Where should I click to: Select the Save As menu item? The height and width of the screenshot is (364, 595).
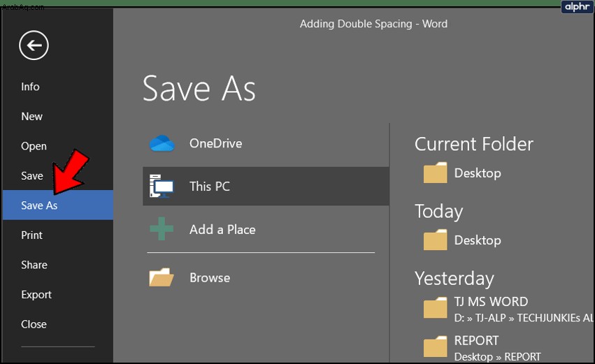[x=58, y=205]
